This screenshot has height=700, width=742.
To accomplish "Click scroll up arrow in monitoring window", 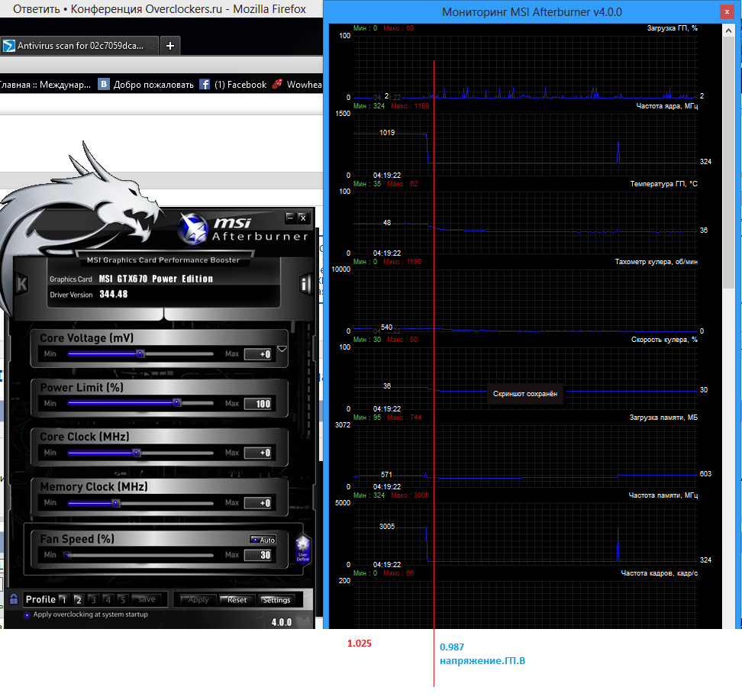I will (728, 31).
